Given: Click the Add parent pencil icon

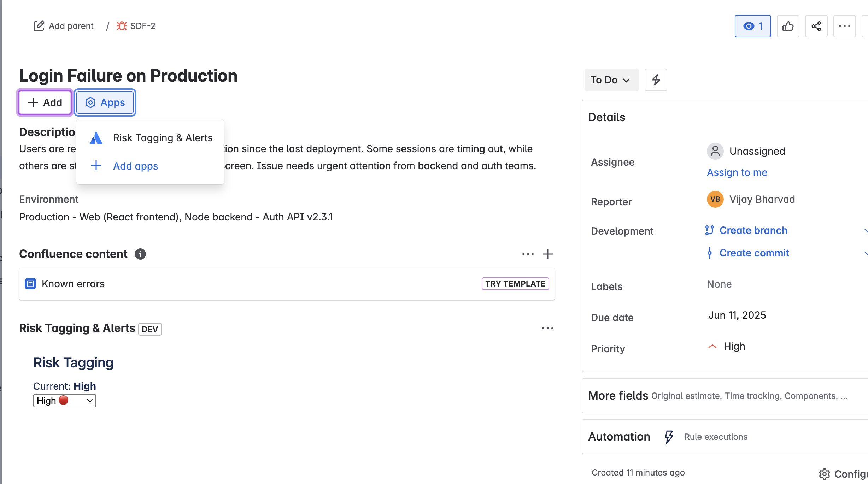Looking at the screenshot, I should coord(39,26).
